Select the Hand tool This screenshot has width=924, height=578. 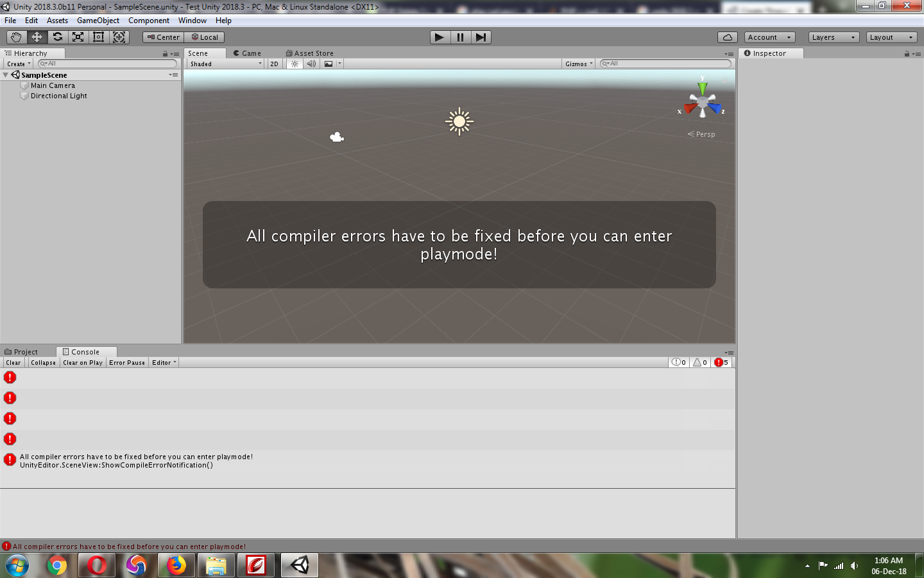tap(16, 37)
